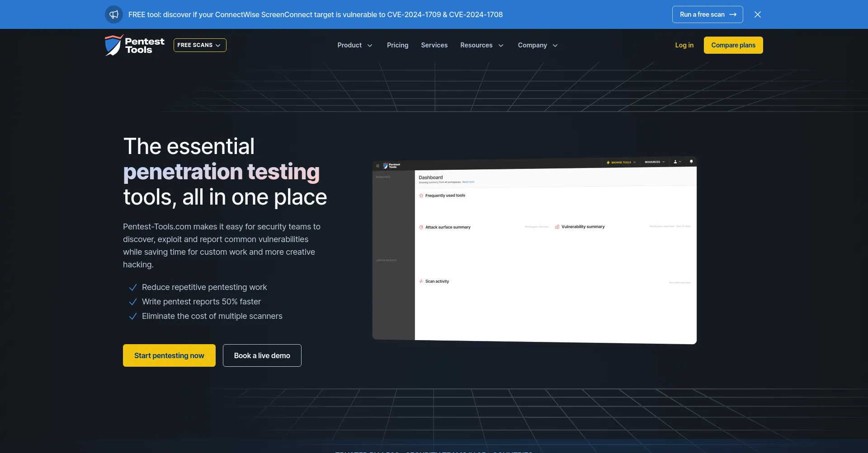Click checkmark beside Write pentest reports 50% faster
The width and height of the screenshot is (868, 453).
tap(133, 302)
